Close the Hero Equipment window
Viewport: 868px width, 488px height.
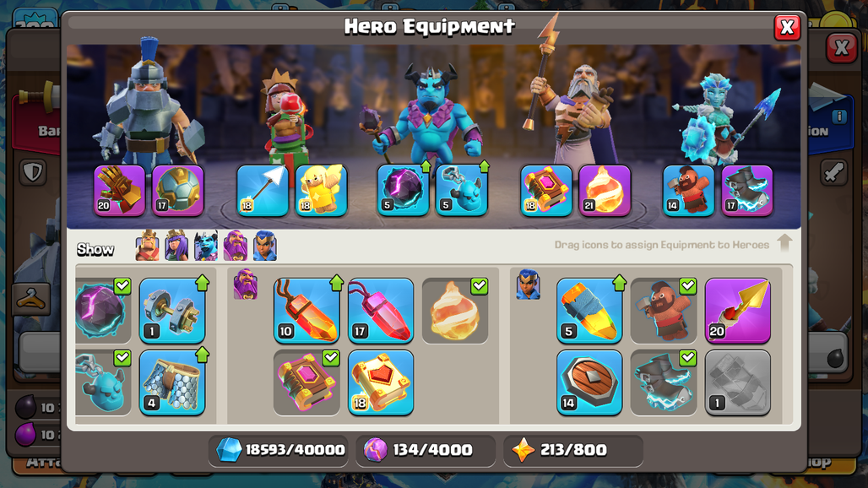pyautogui.click(x=787, y=27)
